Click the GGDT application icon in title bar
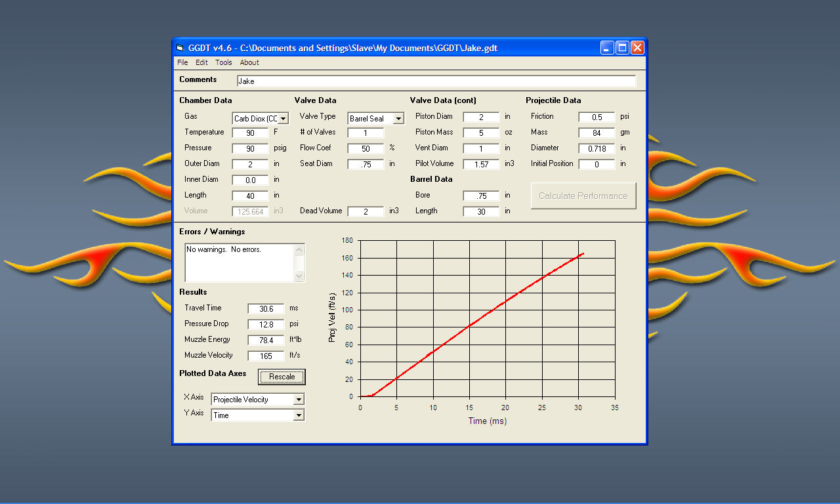The width and height of the screenshot is (840, 504). pos(180,48)
